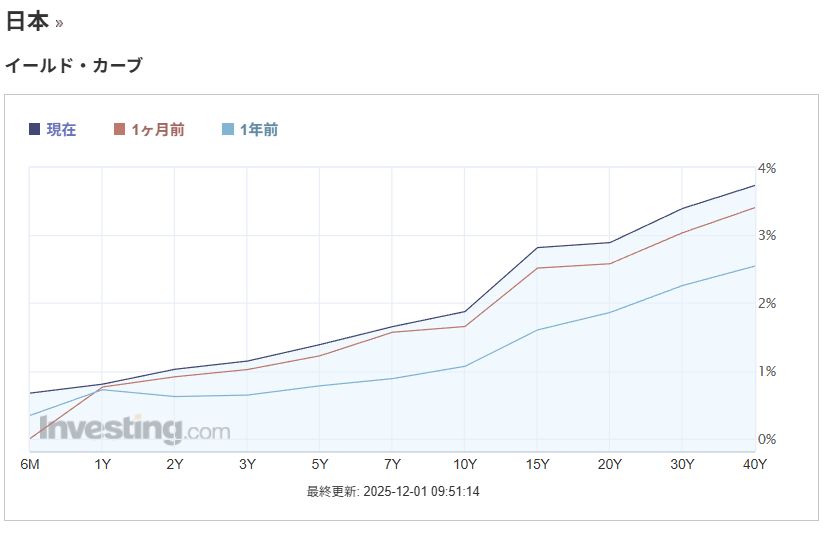Click the 最終更新 timestamp text
835x533 pixels.
[393, 492]
